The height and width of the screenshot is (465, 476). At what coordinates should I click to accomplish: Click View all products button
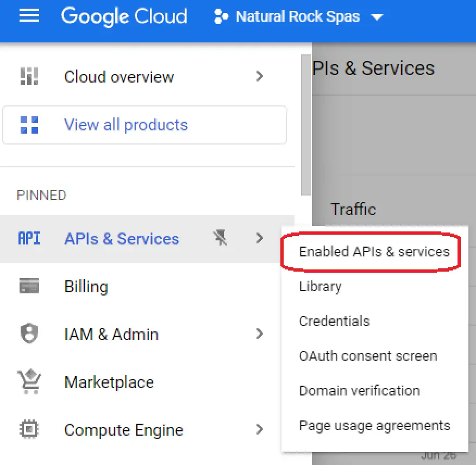(145, 125)
